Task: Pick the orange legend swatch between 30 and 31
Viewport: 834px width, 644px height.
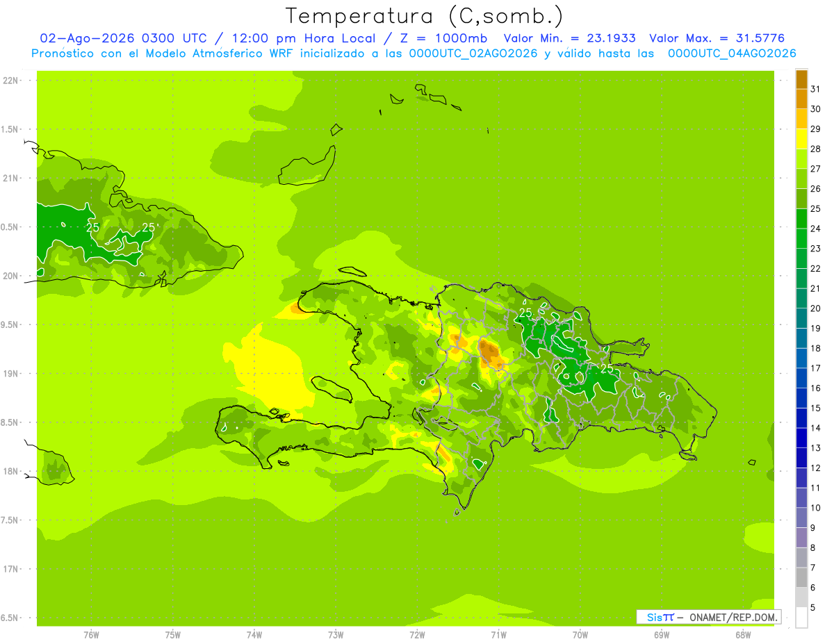Action: 801,99
